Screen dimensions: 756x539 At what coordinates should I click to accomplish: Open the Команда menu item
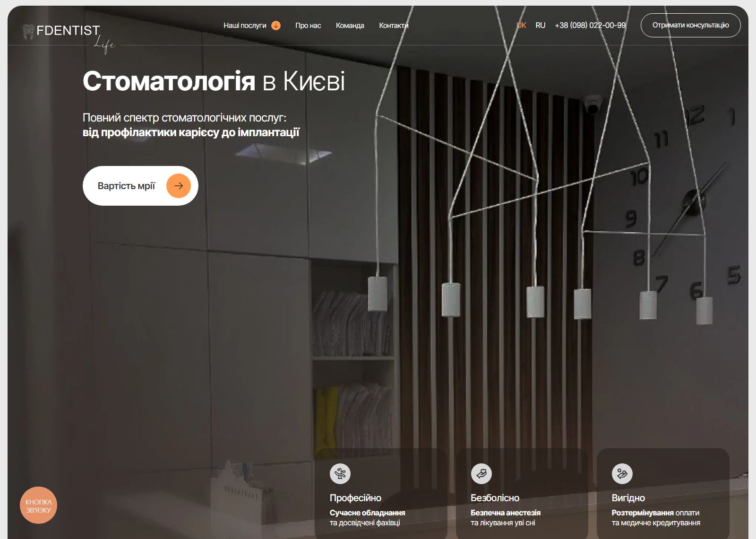pyautogui.click(x=350, y=26)
